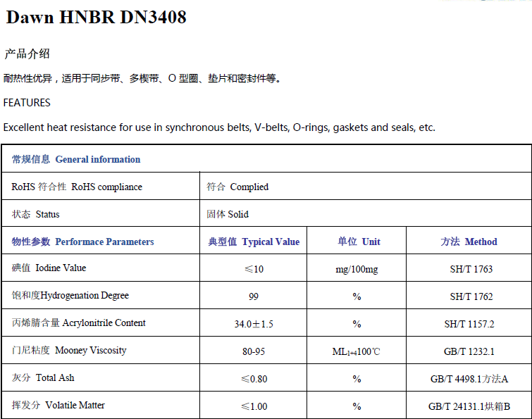This screenshot has width=532, height=419.
Task: Click the Chinese product description sentence
Action: [142, 79]
